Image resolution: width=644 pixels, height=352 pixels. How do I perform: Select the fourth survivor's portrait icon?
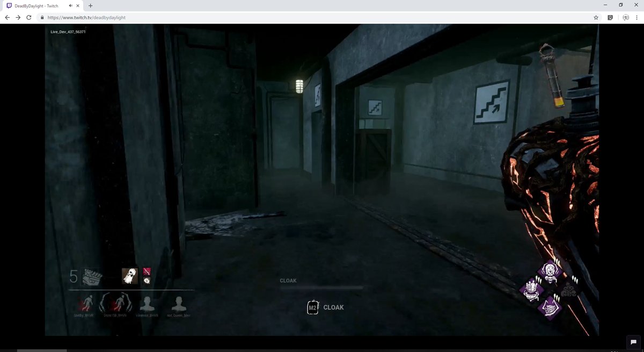pos(179,304)
